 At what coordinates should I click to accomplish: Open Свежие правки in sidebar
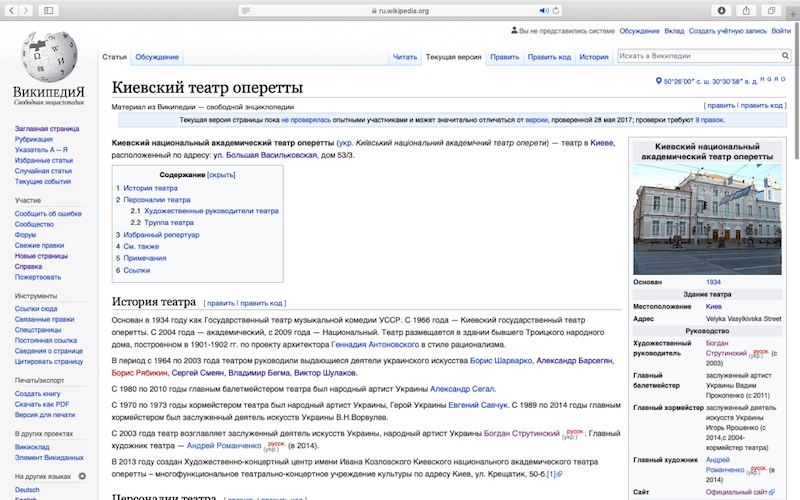[x=39, y=245]
